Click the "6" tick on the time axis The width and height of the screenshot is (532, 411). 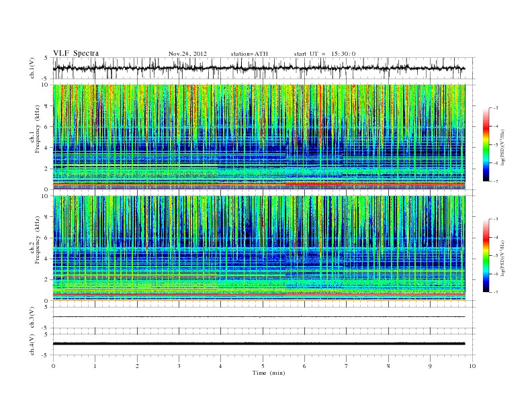[304, 366]
